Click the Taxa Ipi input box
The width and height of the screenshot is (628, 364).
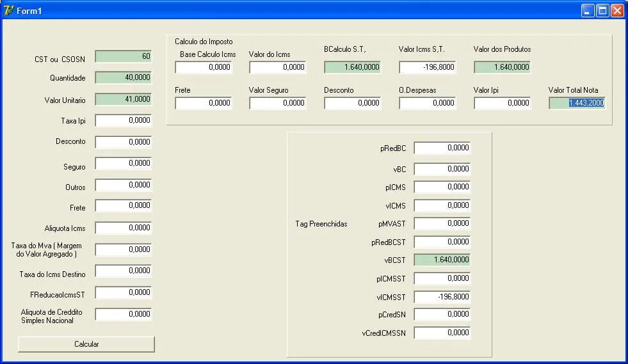coord(123,120)
